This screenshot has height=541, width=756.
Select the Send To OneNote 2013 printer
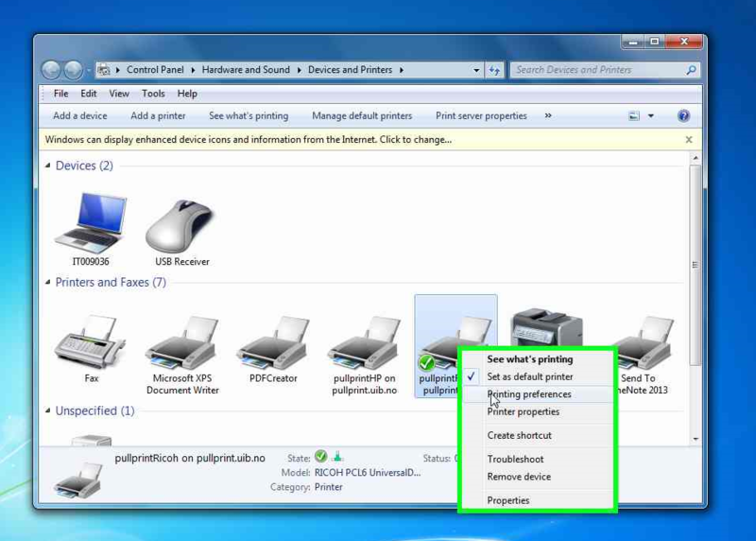coord(644,343)
